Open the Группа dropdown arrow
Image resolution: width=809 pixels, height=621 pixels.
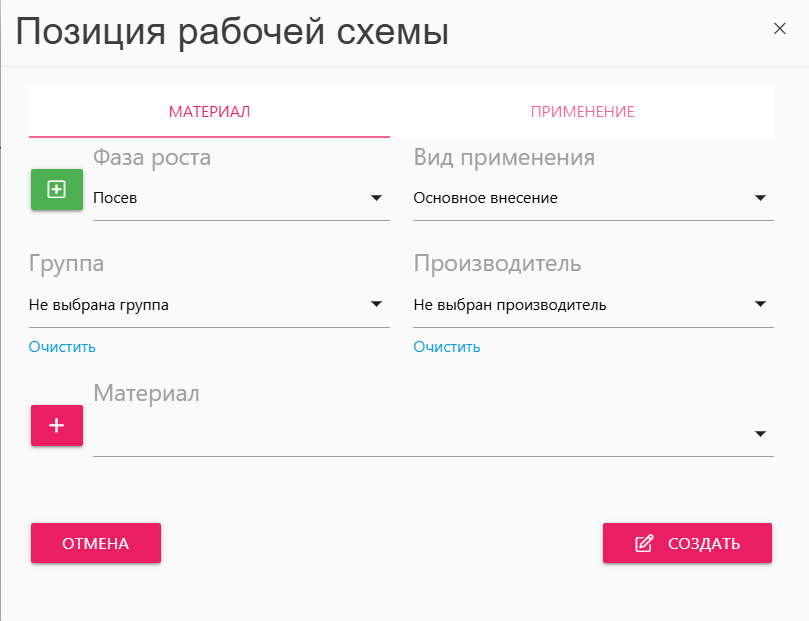click(x=377, y=304)
